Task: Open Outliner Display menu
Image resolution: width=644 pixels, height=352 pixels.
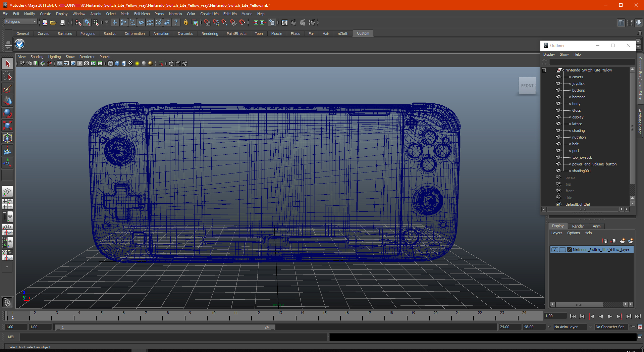Action: pos(549,54)
